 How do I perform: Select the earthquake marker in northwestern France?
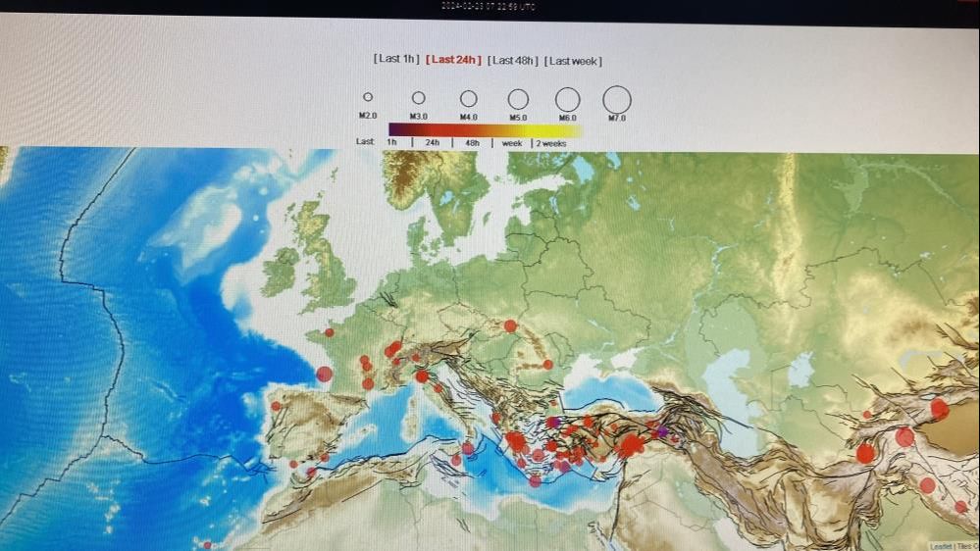pos(329,332)
